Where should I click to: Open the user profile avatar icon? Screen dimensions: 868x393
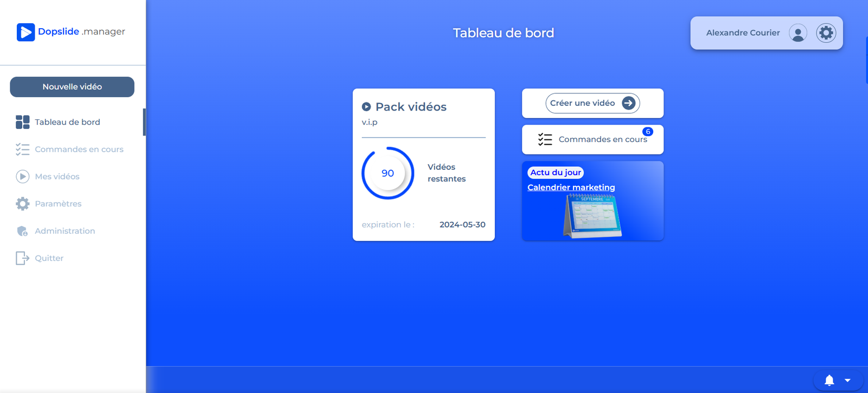coord(797,33)
